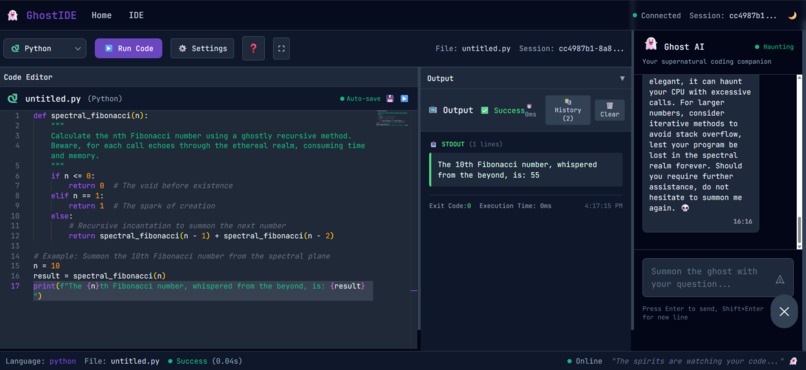Click the Online status in the status bar

point(584,361)
